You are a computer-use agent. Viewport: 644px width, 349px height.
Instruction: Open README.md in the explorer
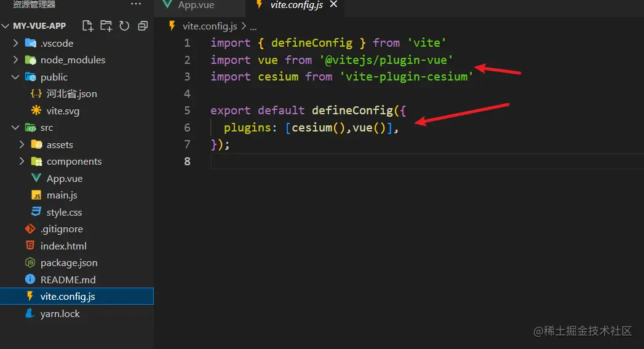tap(68, 280)
